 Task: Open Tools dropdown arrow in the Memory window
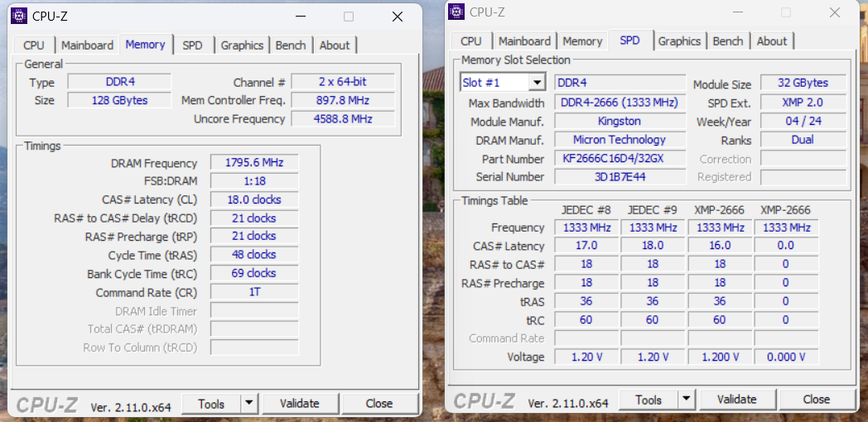click(249, 404)
